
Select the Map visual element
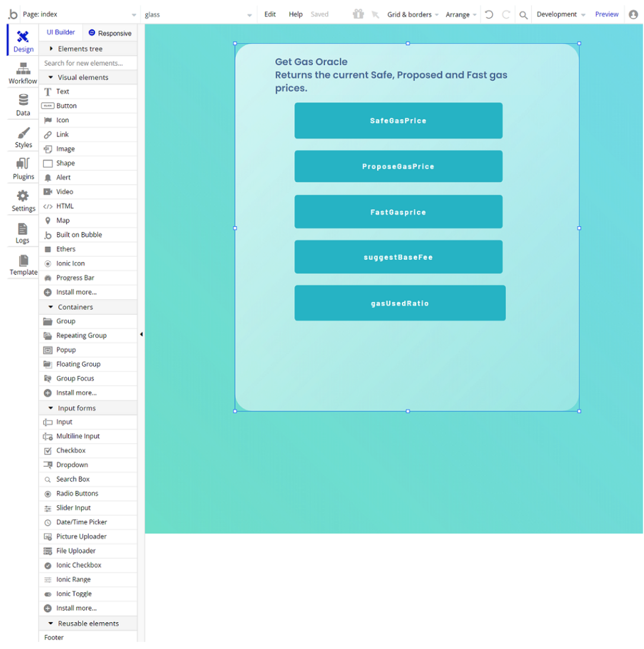pyautogui.click(x=63, y=220)
